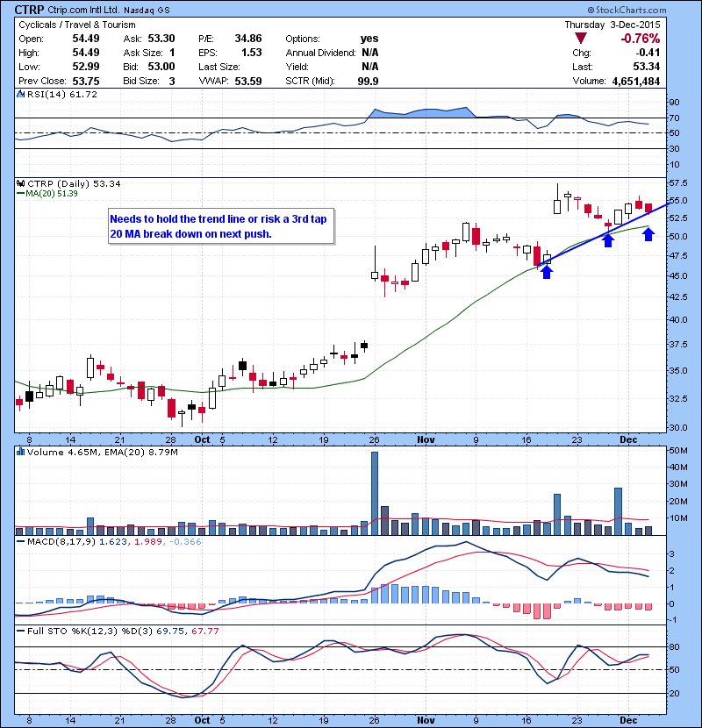
Task: Click the date Thursday 3-Dec-2015
Action: [612, 25]
